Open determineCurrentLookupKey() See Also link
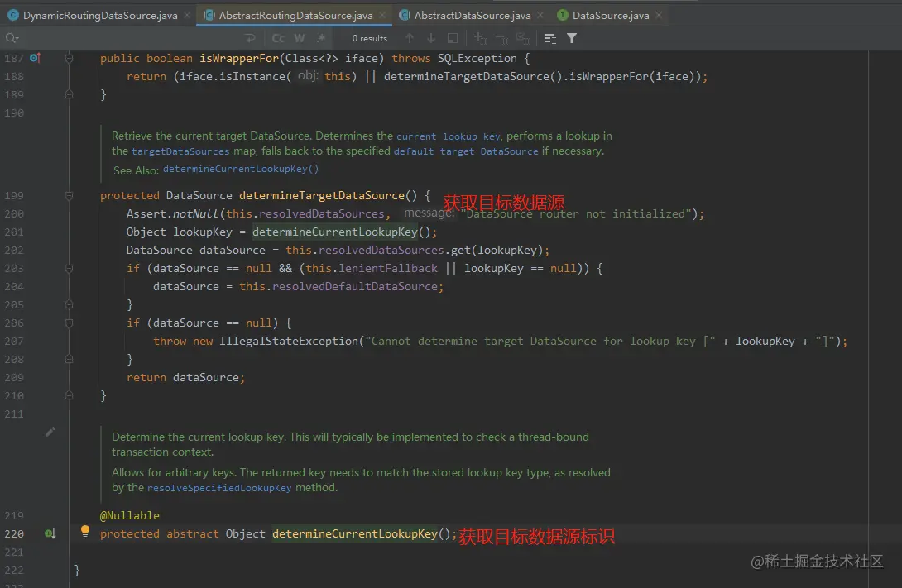This screenshot has height=588, width=902. coord(241,169)
